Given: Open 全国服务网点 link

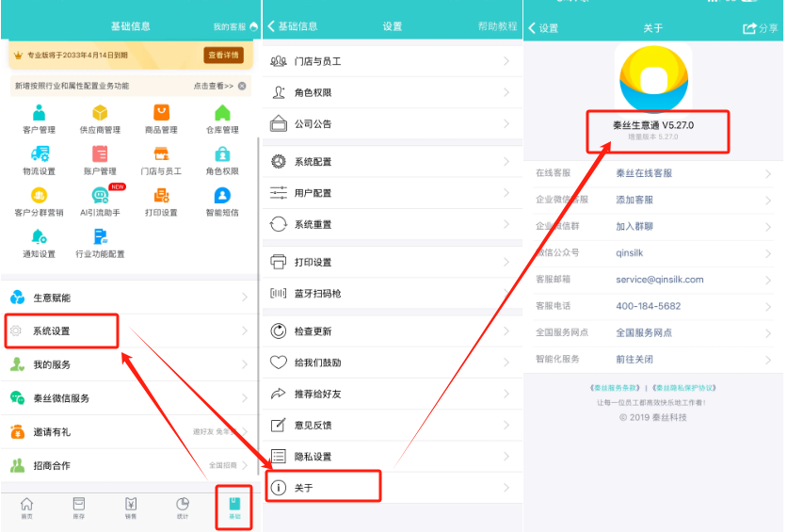Looking at the screenshot, I should coord(644,332).
